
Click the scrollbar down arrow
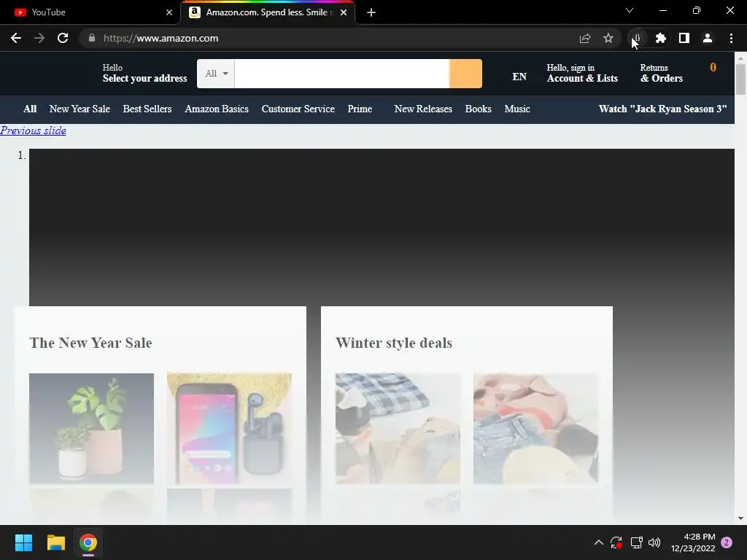tap(740, 518)
